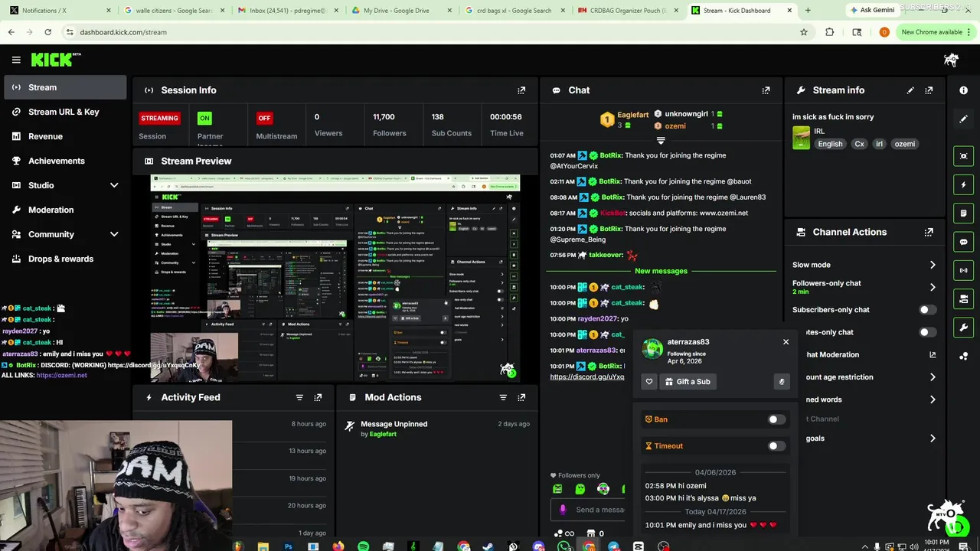Toggle the wrench widget in right toolbar
980x551 pixels.
[963, 328]
